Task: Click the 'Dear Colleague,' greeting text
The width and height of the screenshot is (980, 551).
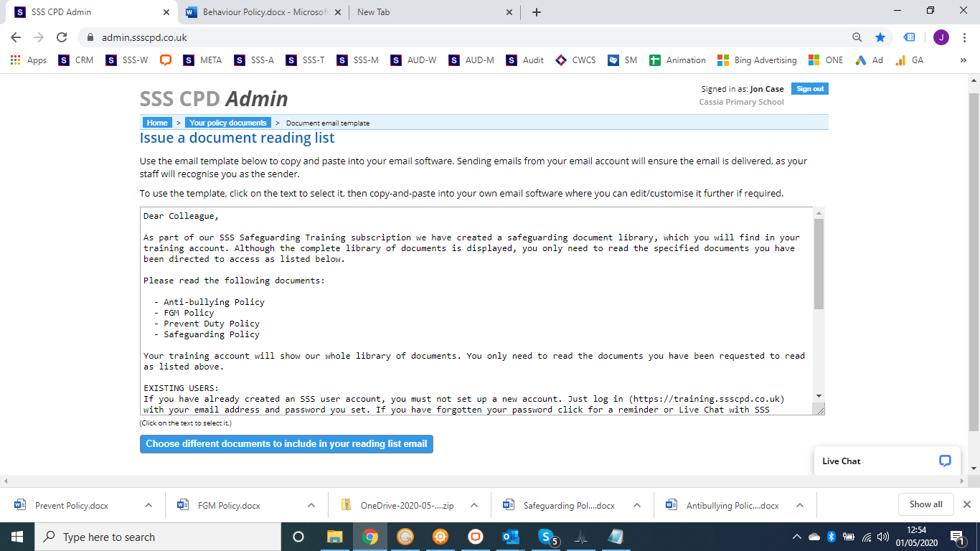Action: pos(181,216)
